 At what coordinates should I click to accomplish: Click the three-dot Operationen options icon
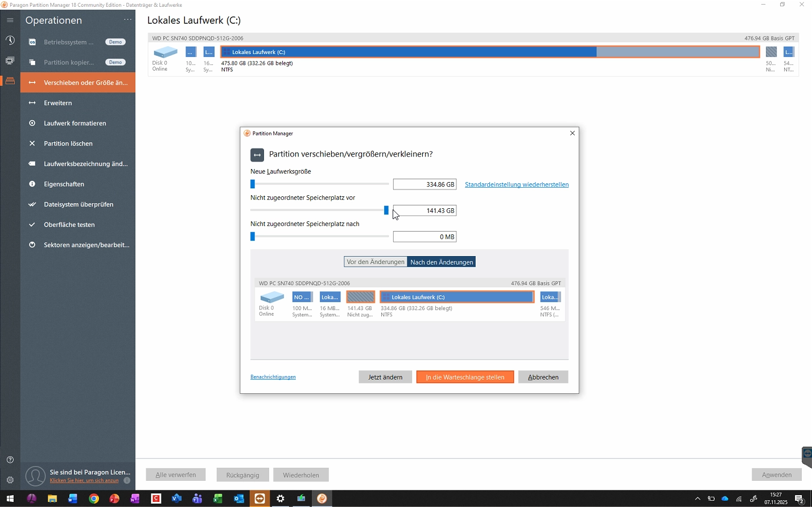pos(127,20)
